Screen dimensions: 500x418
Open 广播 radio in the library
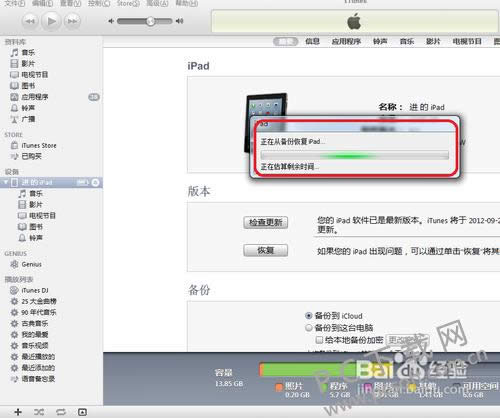click(28, 119)
